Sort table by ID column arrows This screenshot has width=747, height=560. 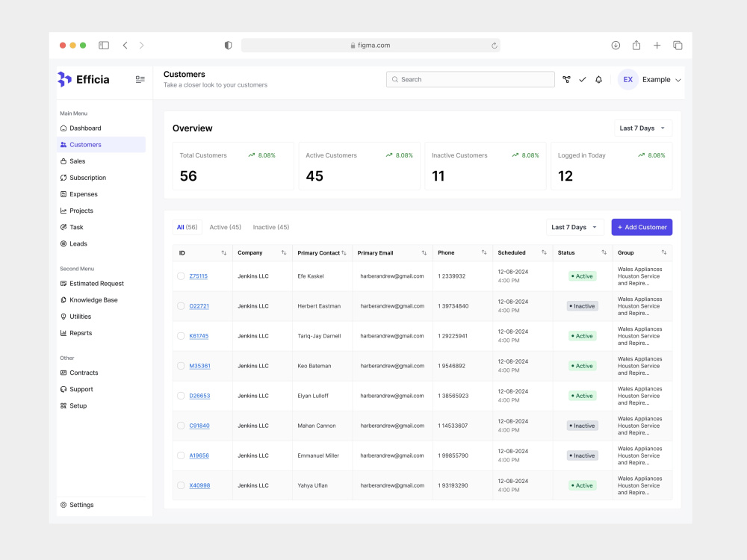pyautogui.click(x=224, y=253)
